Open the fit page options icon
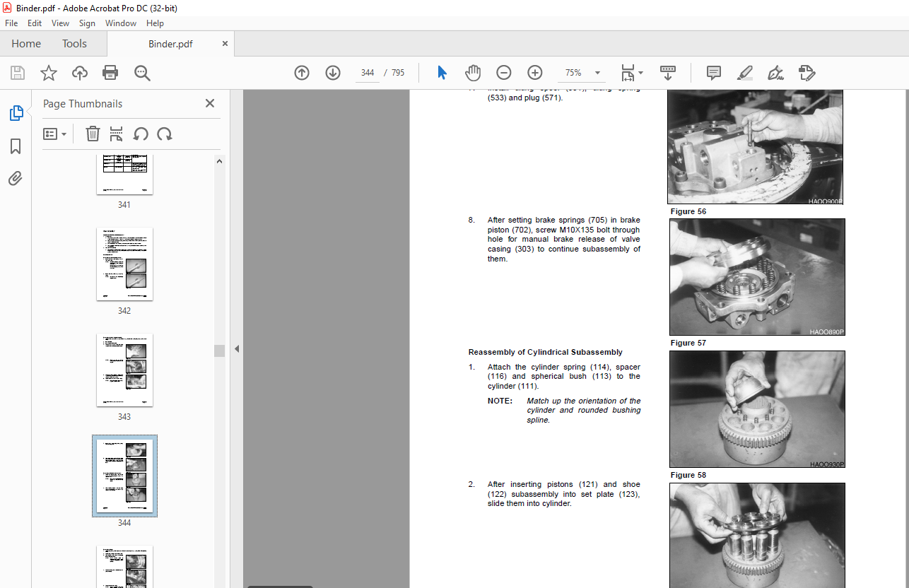This screenshot has width=909, height=588. pos(631,73)
